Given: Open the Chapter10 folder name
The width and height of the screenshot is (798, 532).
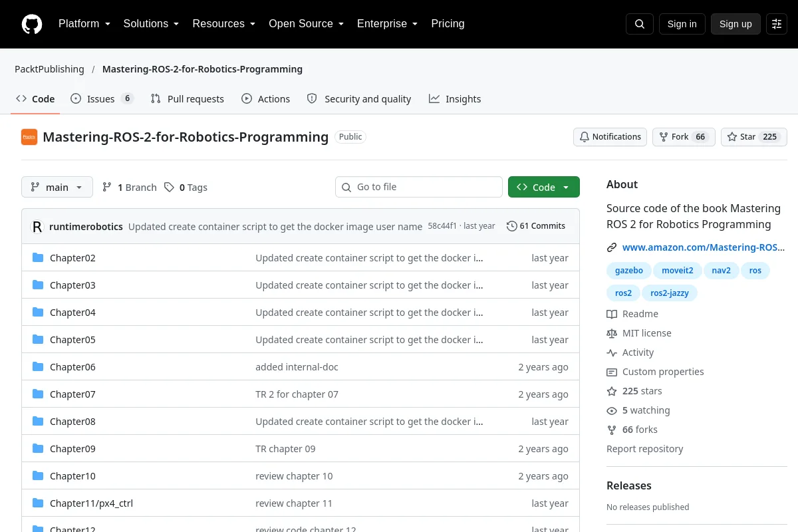Looking at the screenshot, I should click(x=72, y=476).
